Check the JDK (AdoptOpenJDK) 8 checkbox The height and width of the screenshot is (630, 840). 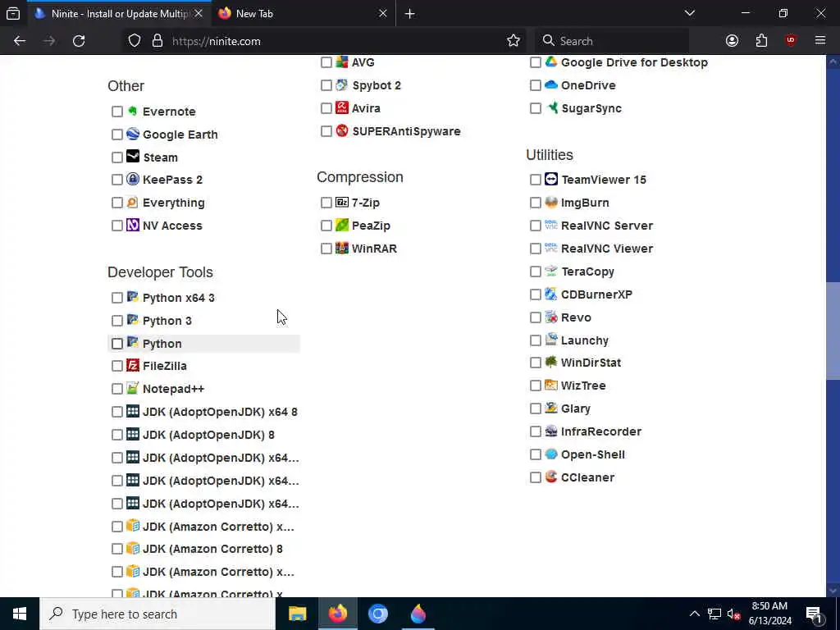(116, 435)
